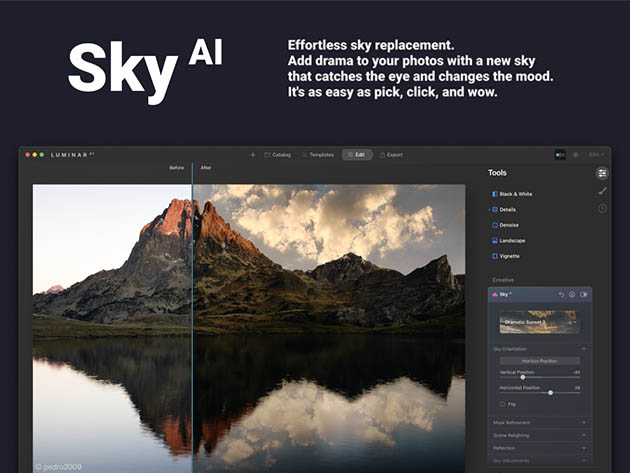Enable the Flip checkbox
630x473 pixels.
pyautogui.click(x=502, y=404)
